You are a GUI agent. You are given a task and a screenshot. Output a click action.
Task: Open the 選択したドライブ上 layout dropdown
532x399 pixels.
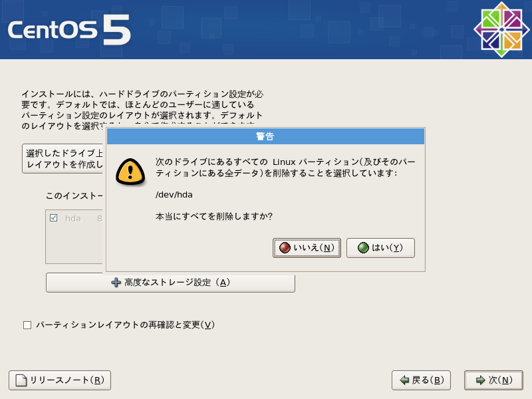[x=63, y=159]
